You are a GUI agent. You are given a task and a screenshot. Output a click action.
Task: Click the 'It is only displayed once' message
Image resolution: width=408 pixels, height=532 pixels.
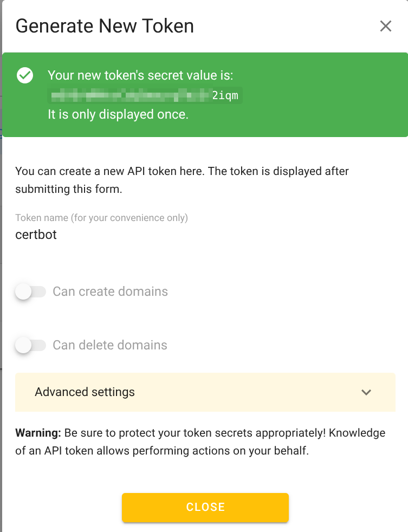118,115
